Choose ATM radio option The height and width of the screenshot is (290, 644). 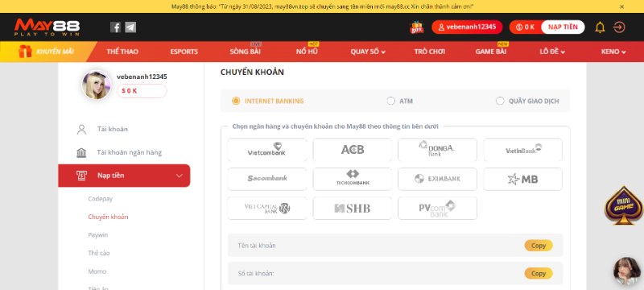390,101
